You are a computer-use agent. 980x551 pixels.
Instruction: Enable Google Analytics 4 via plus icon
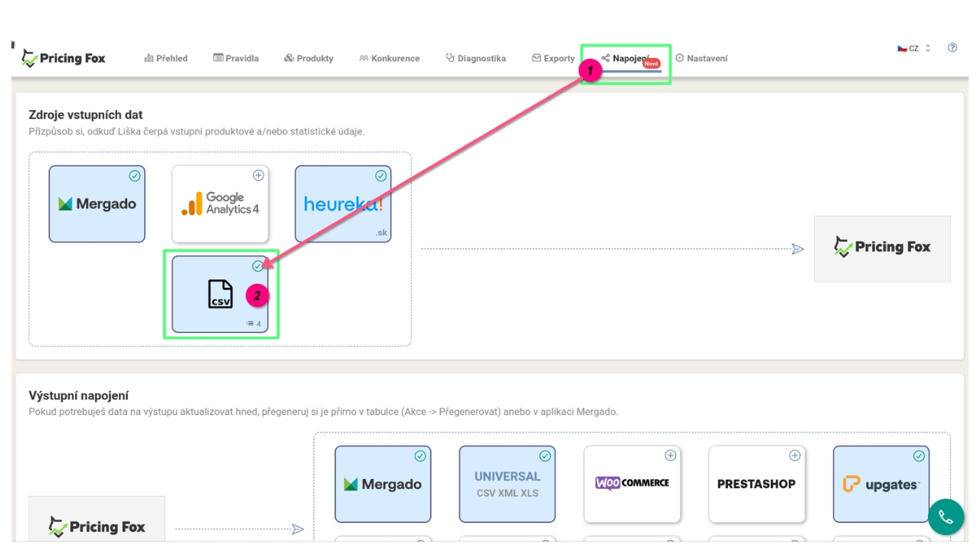pos(258,176)
